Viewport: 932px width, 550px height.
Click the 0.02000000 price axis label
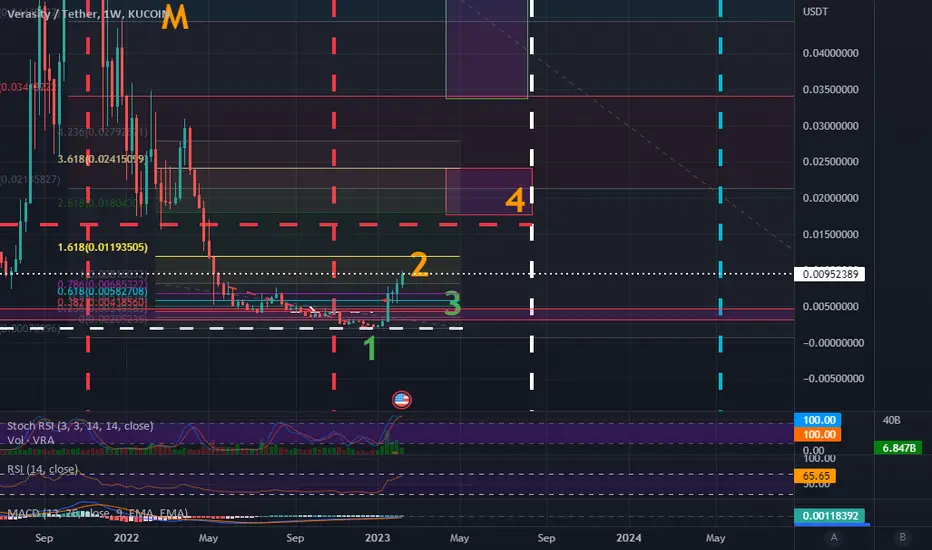[x=830, y=198]
